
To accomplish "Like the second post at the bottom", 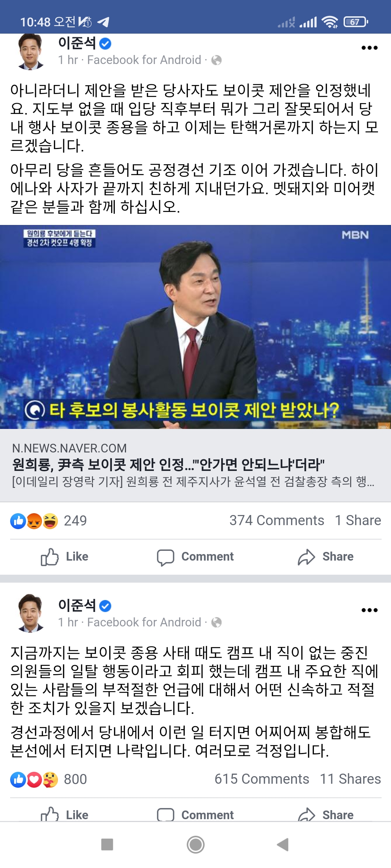I will [x=64, y=814].
